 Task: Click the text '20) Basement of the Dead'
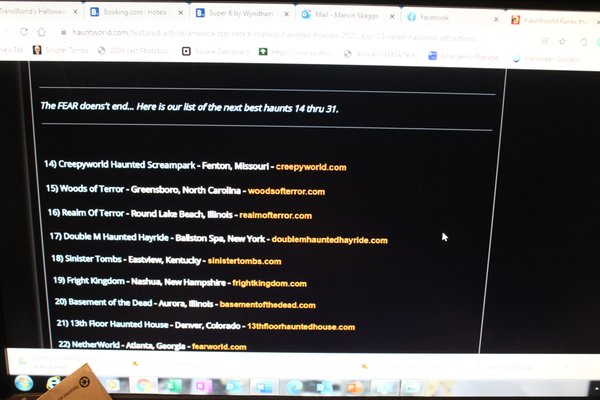(103, 302)
